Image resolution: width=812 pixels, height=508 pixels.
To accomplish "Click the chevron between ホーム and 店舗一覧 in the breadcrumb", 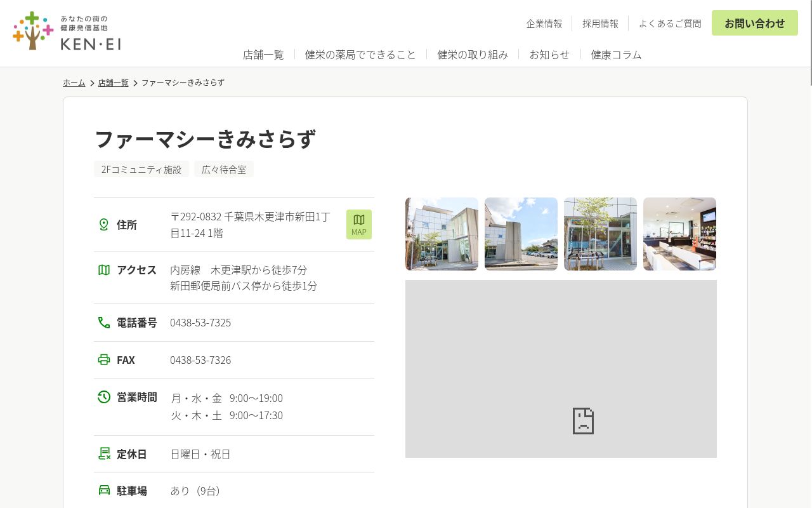I will click(x=92, y=83).
